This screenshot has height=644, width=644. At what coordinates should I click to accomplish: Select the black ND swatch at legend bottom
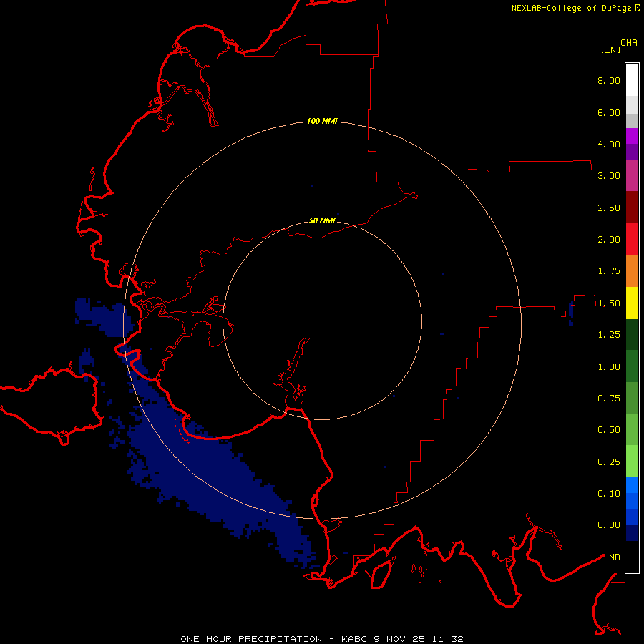(632, 557)
